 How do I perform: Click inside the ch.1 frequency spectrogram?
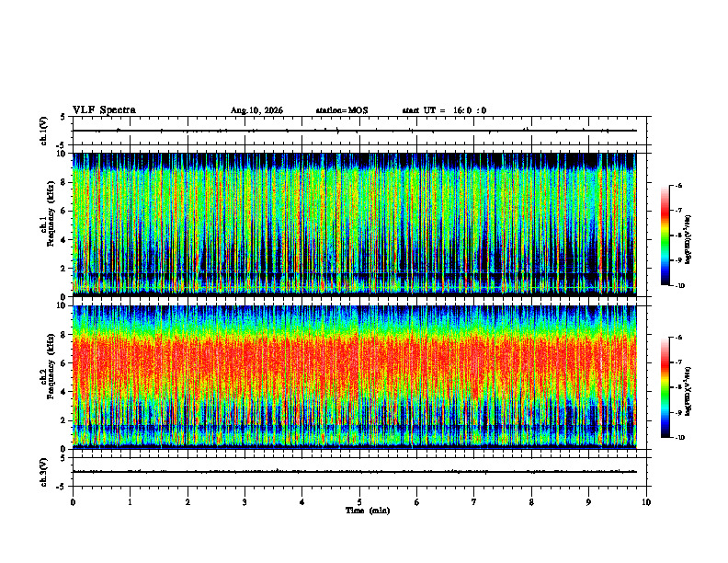[x=354, y=224]
